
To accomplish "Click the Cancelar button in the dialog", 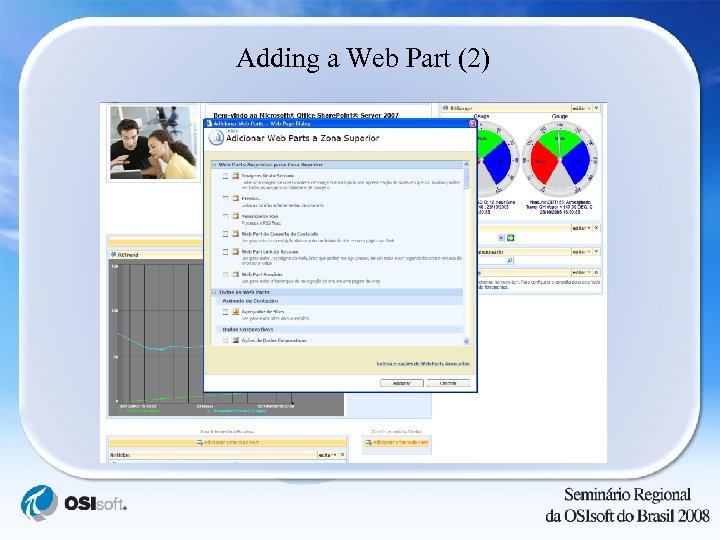I will (448, 383).
